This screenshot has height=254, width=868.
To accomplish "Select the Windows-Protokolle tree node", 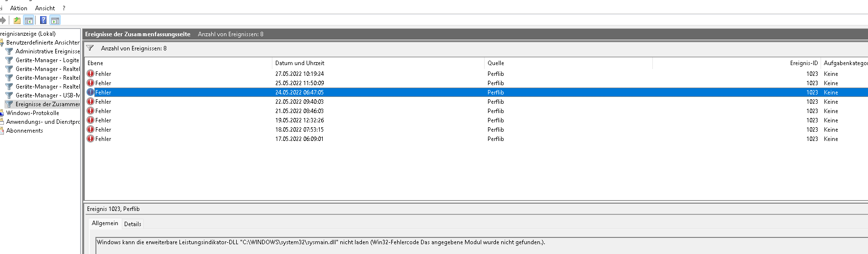I will (x=32, y=113).
